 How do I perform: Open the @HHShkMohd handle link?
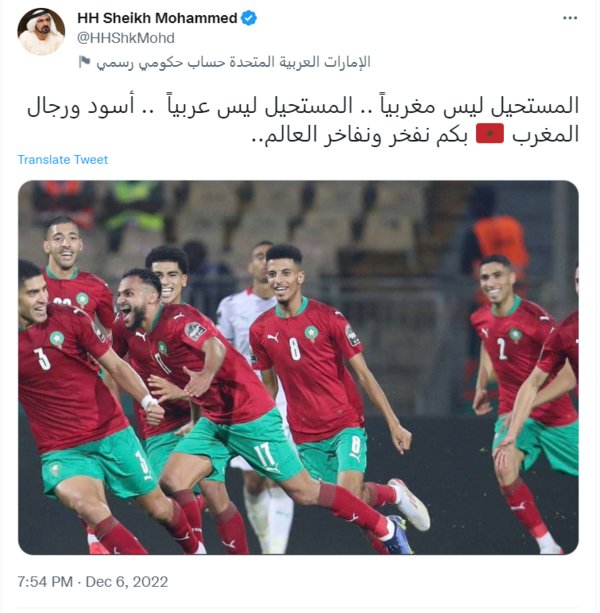click(x=126, y=38)
